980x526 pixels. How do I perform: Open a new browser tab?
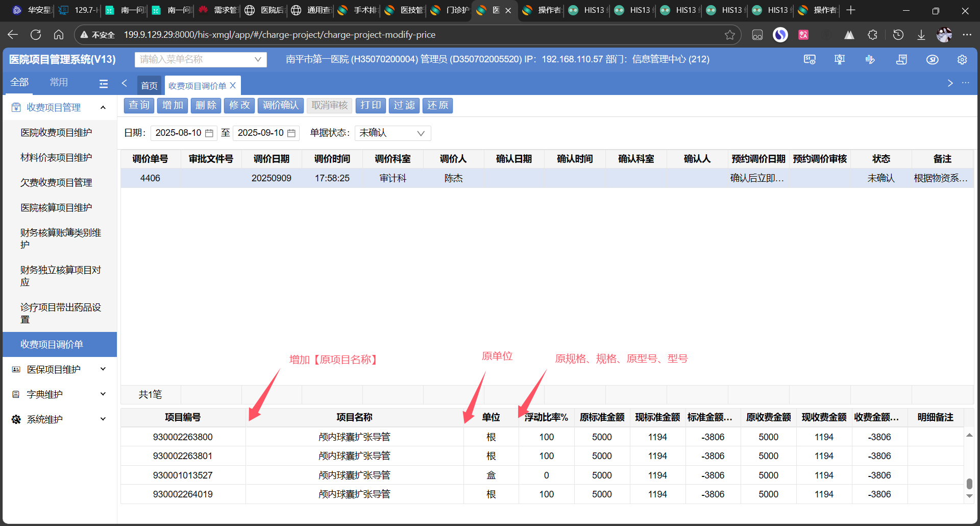click(x=851, y=10)
